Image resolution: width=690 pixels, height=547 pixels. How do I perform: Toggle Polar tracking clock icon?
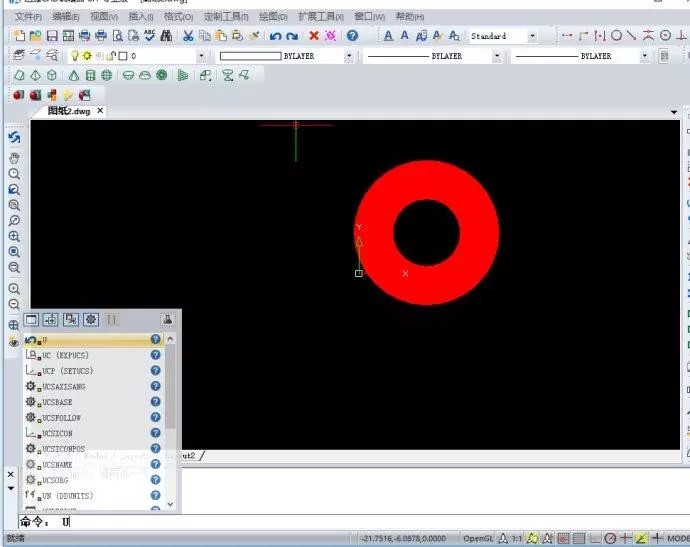click(x=610, y=538)
